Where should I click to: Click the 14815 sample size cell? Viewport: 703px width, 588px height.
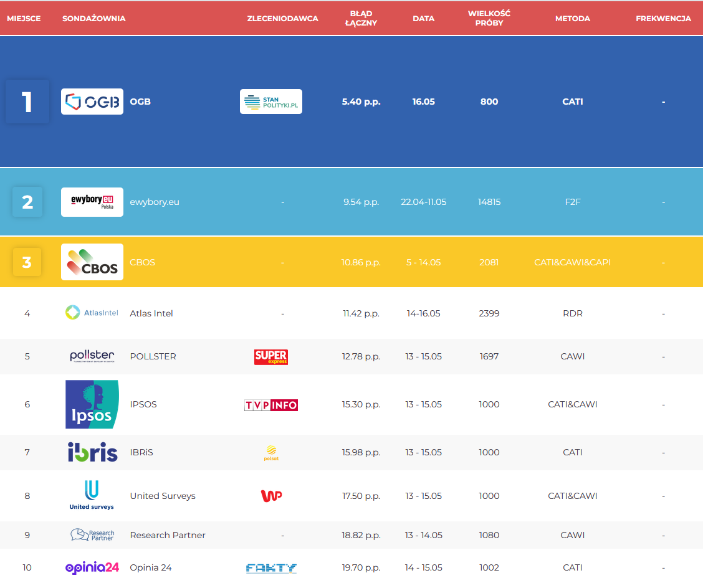click(x=489, y=202)
